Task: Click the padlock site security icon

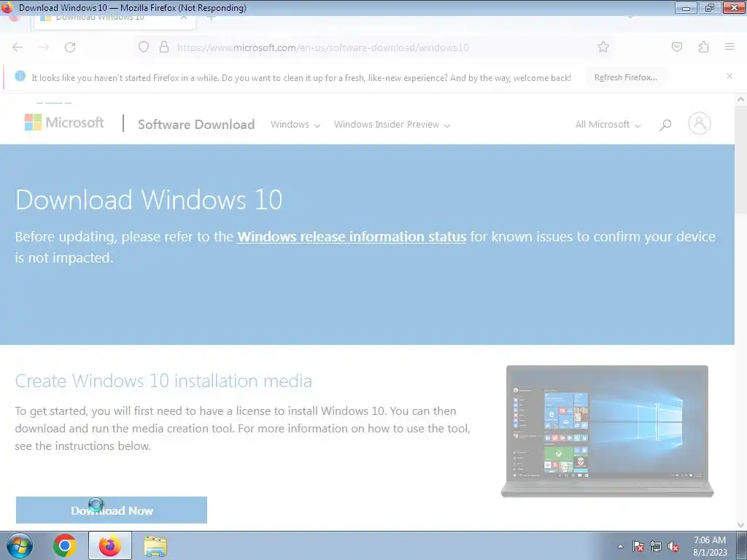Action: [x=164, y=47]
